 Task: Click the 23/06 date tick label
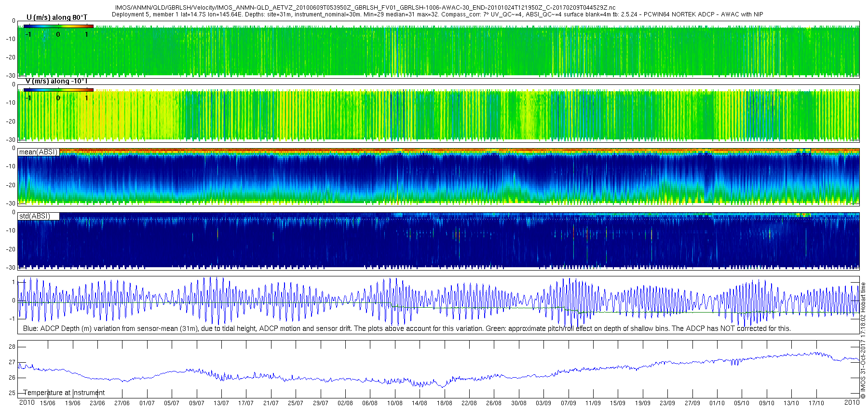coord(97,403)
